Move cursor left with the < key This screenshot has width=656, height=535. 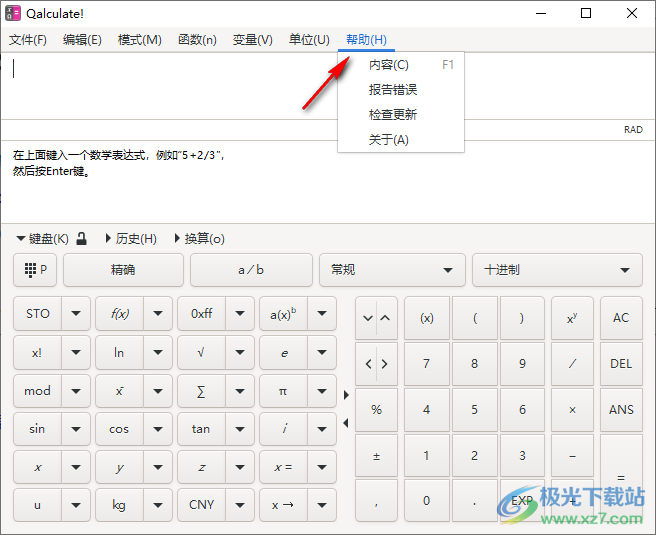point(368,364)
